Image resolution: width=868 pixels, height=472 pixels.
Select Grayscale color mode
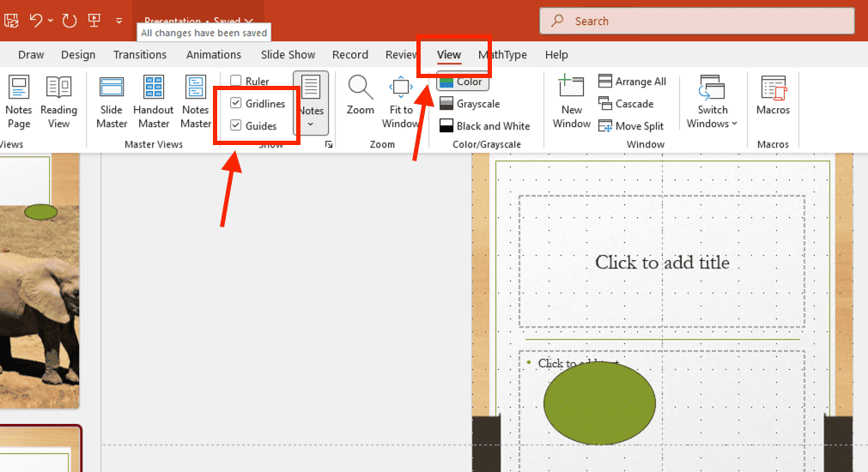click(x=470, y=104)
